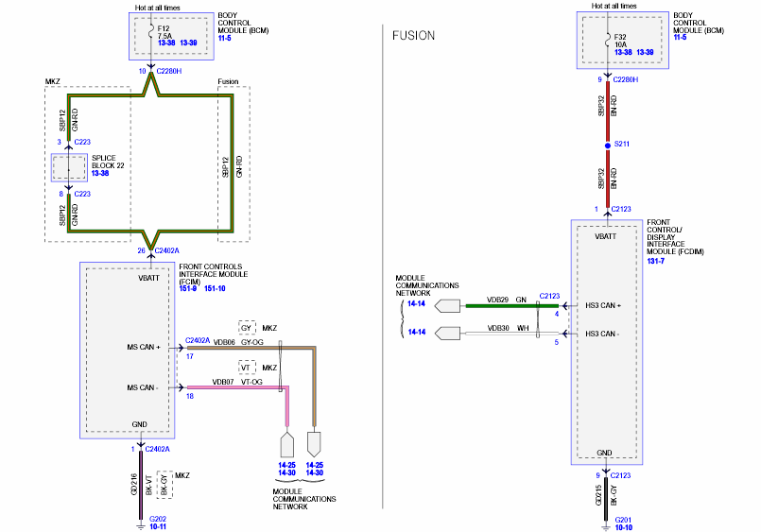The width and height of the screenshot is (761, 532).
Task: Follow the 11-5 link for the F32 BCM
Action: 680,38
